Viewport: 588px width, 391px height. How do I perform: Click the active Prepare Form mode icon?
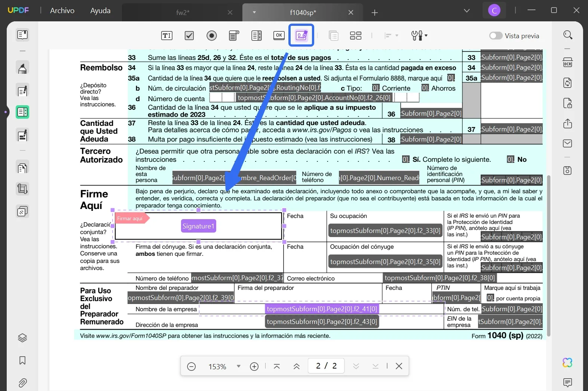(22, 112)
